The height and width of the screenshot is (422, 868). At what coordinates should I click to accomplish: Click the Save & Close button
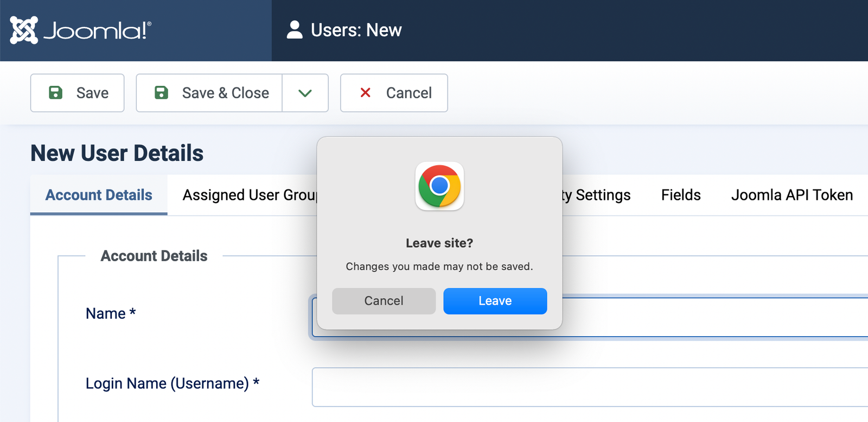pos(209,93)
